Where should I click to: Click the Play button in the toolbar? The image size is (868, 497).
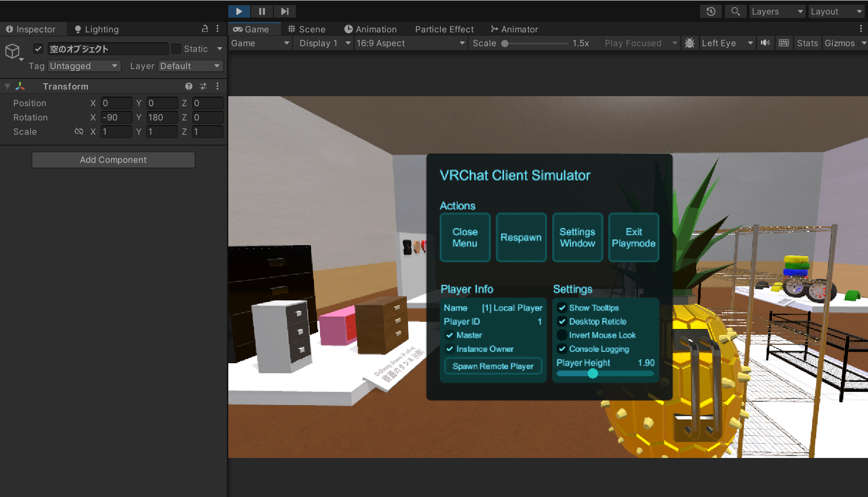239,11
